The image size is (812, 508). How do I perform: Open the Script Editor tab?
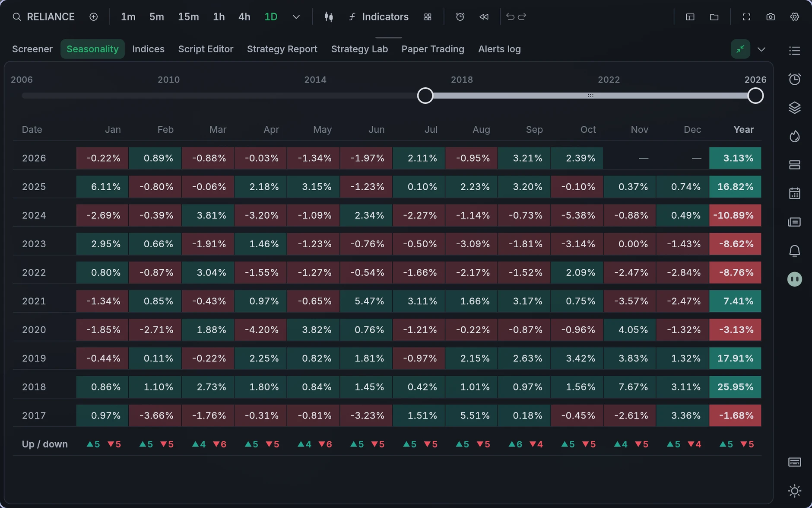[x=206, y=49]
